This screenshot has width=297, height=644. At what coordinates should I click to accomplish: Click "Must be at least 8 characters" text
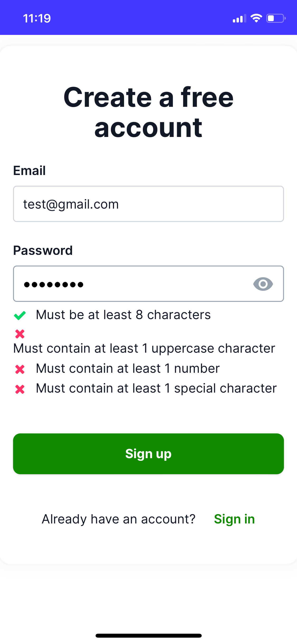click(123, 315)
